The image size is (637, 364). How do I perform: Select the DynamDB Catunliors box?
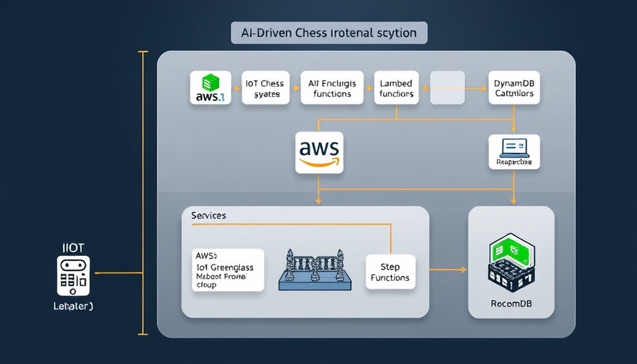click(x=514, y=87)
